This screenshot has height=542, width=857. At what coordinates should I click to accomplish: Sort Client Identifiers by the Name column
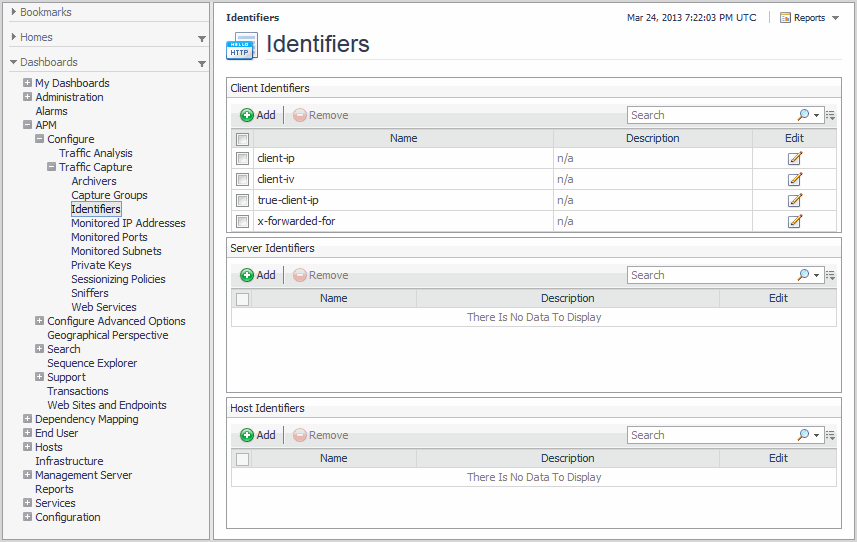tap(403, 138)
